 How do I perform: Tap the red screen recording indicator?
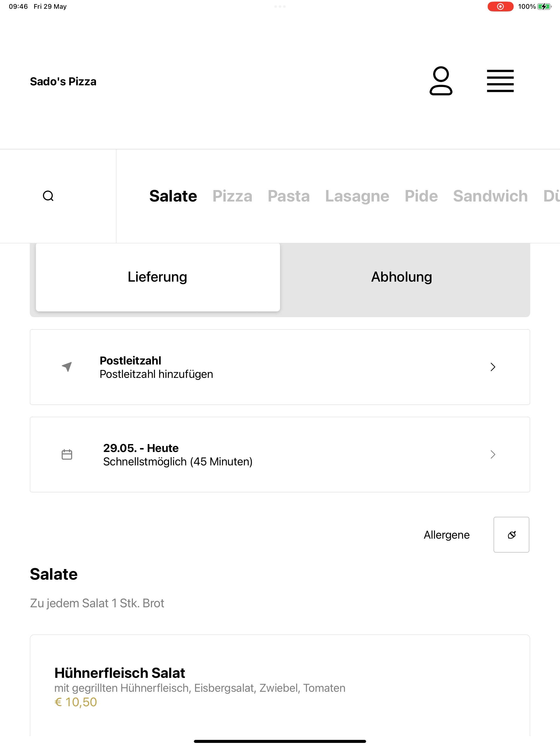(x=500, y=6)
